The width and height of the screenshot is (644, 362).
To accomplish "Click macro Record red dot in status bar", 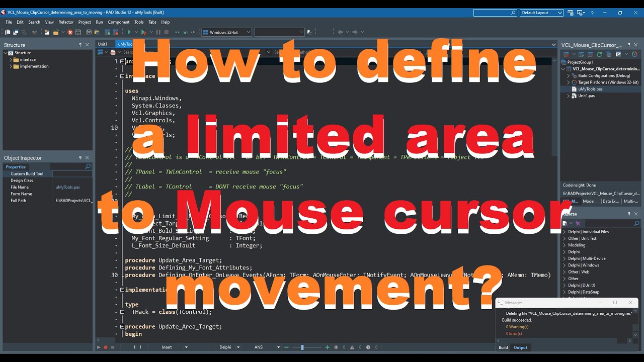I will point(106,347).
